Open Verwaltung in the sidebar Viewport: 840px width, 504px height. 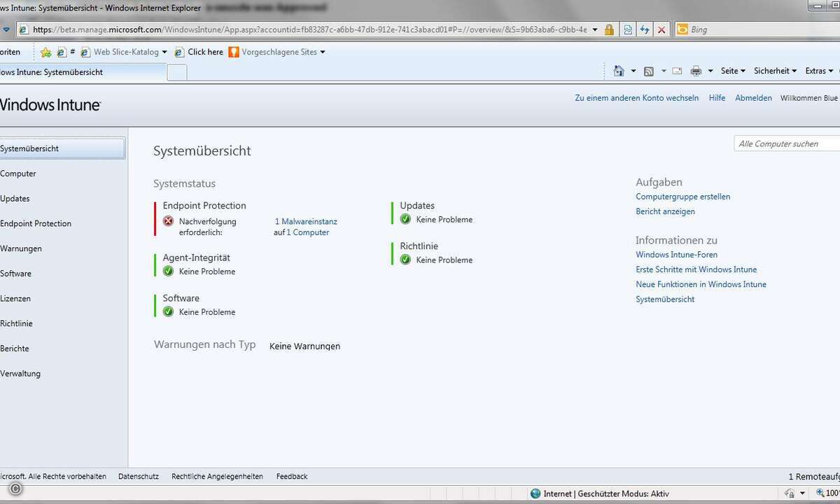[20, 374]
